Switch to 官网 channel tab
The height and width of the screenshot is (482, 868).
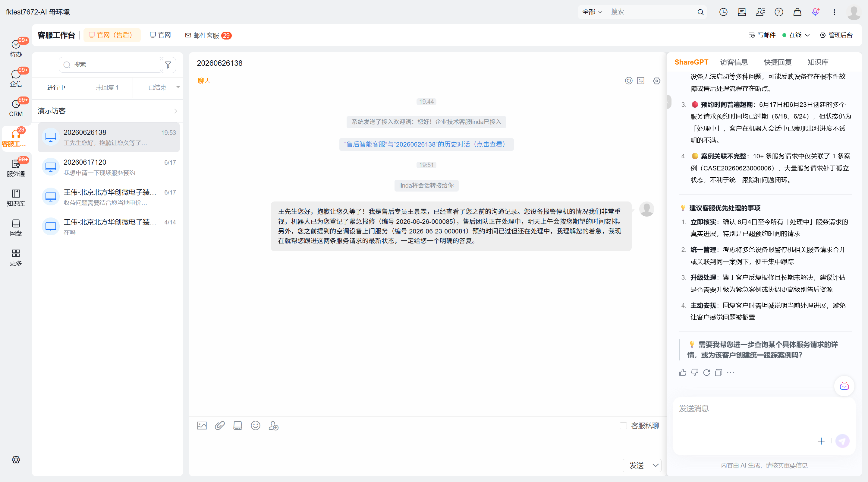[x=161, y=35]
